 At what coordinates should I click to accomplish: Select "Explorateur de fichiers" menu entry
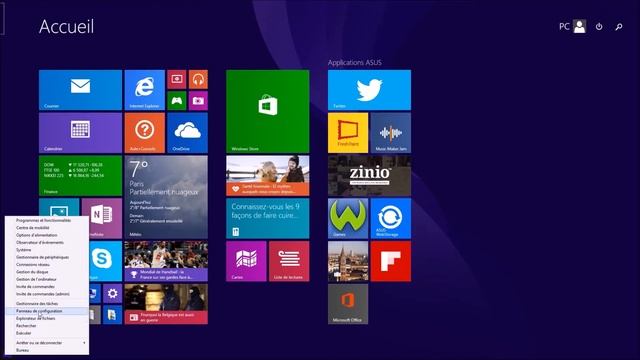[x=47, y=318]
